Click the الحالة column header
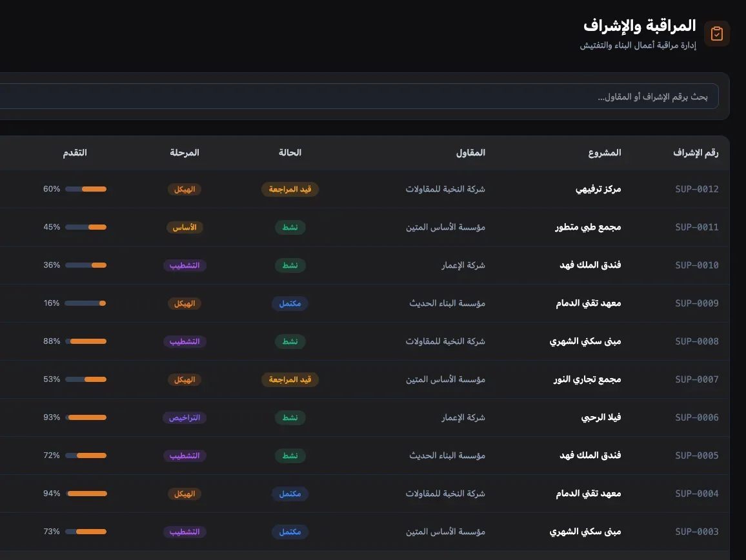 click(x=290, y=153)
